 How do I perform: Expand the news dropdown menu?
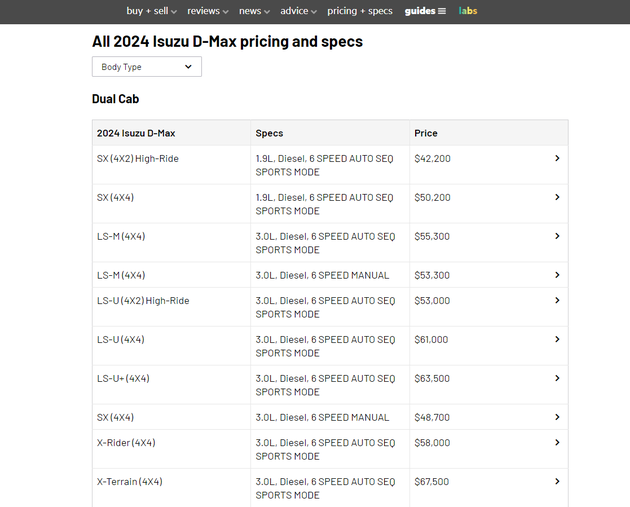[x=254, y=11]
